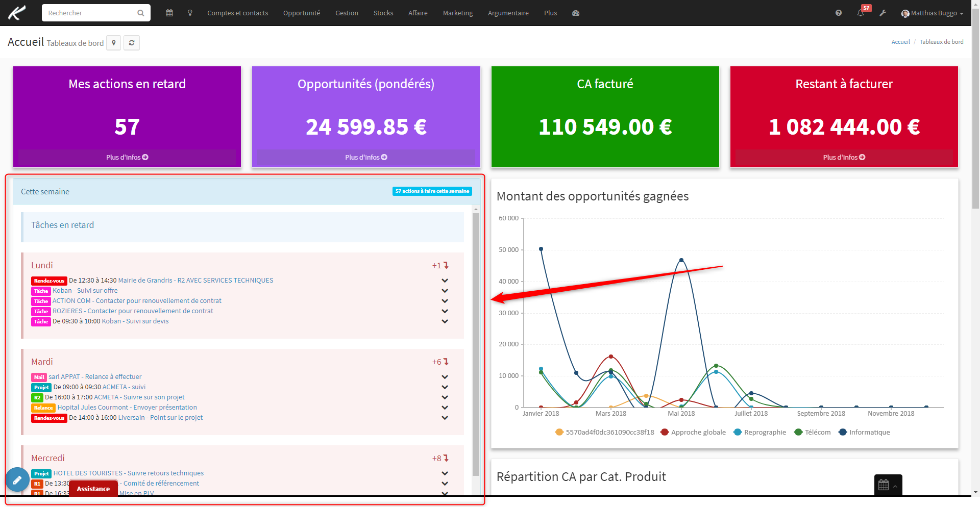
Task: Toggle the 5570ad4f0dc361090cc38f18 legend series
Action: [605, 432]
